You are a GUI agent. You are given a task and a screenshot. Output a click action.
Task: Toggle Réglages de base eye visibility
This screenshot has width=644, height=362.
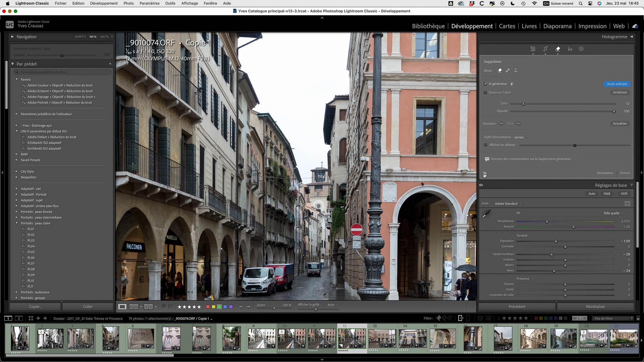tap(481, 185)
